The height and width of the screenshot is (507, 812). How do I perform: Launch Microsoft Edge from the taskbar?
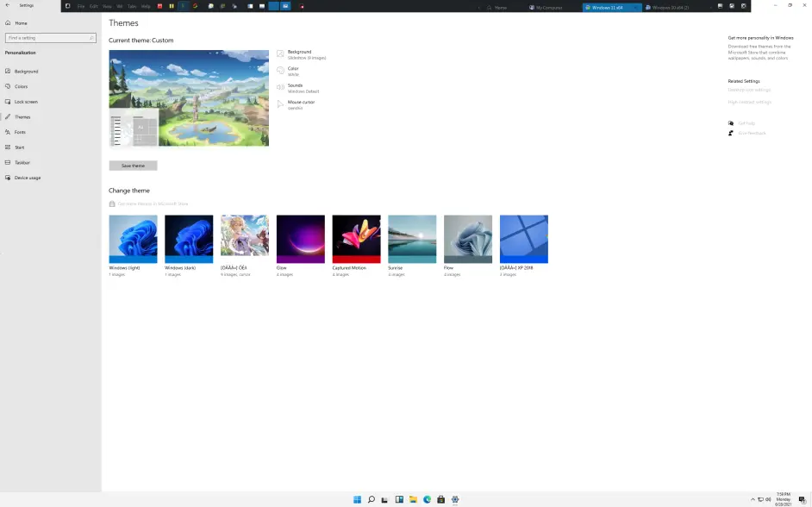click(x=428, y=500)
